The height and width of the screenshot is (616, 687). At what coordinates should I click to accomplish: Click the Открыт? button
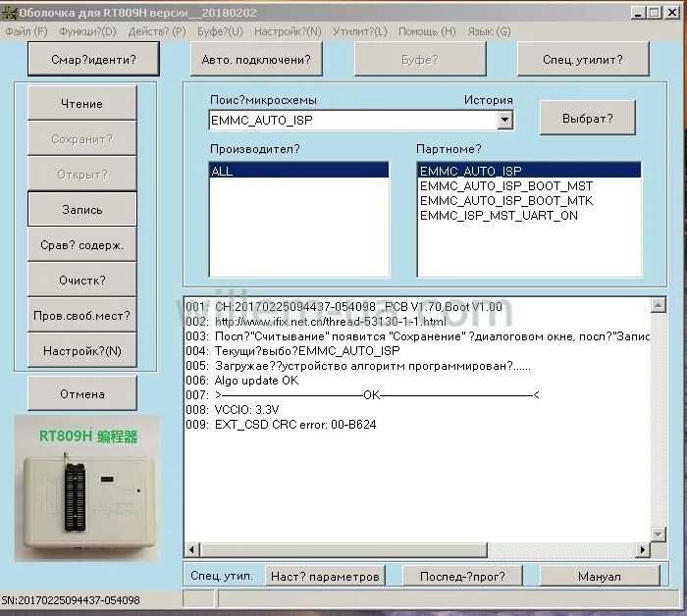point(81,175)
